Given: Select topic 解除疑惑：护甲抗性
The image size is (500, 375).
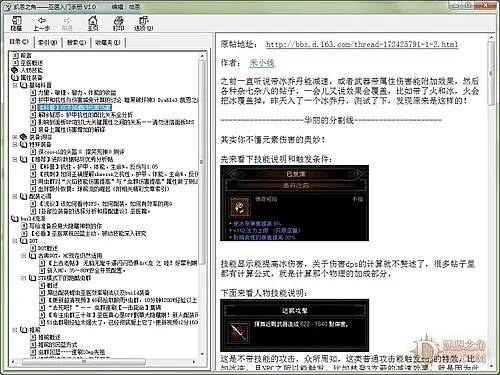Looking at the screenshot, I should tap(85, 115).
